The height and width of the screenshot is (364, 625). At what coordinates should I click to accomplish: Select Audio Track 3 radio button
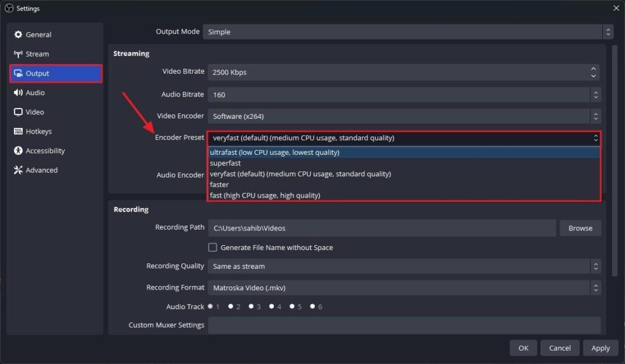(x=252, y=307)
